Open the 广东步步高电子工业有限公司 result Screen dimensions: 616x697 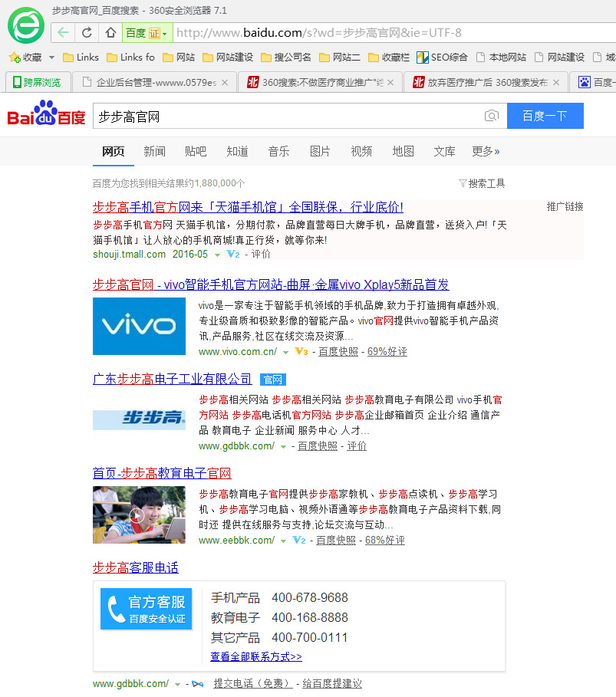click(173, 379)
